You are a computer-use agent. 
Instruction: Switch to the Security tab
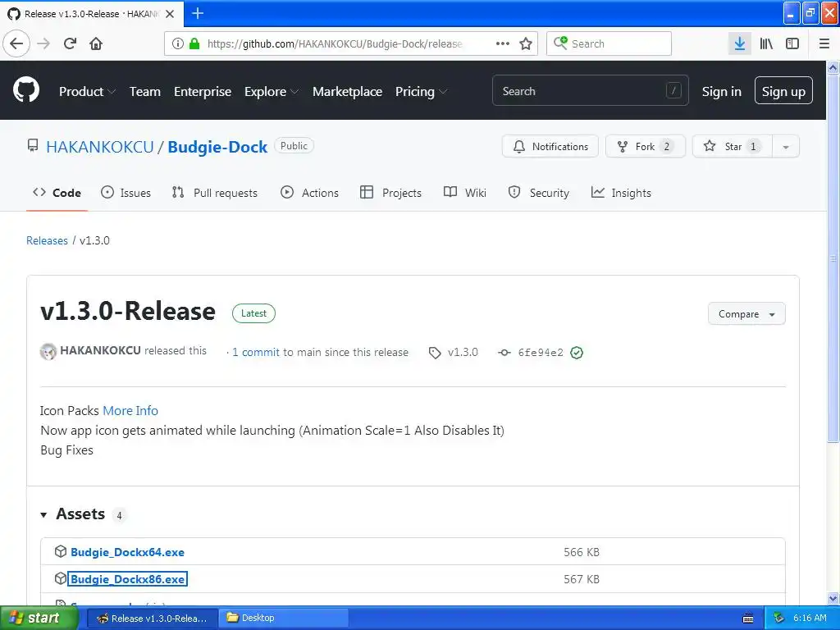[x=538, y=193]
